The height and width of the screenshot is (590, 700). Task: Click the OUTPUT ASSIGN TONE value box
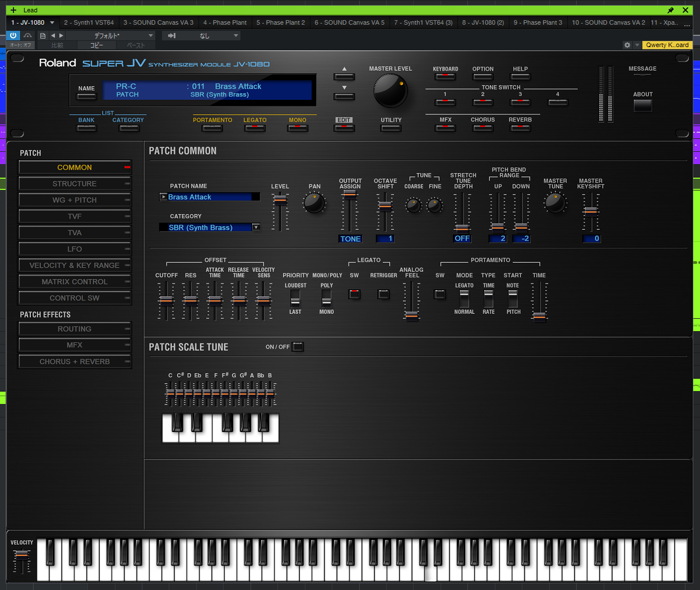350,239
